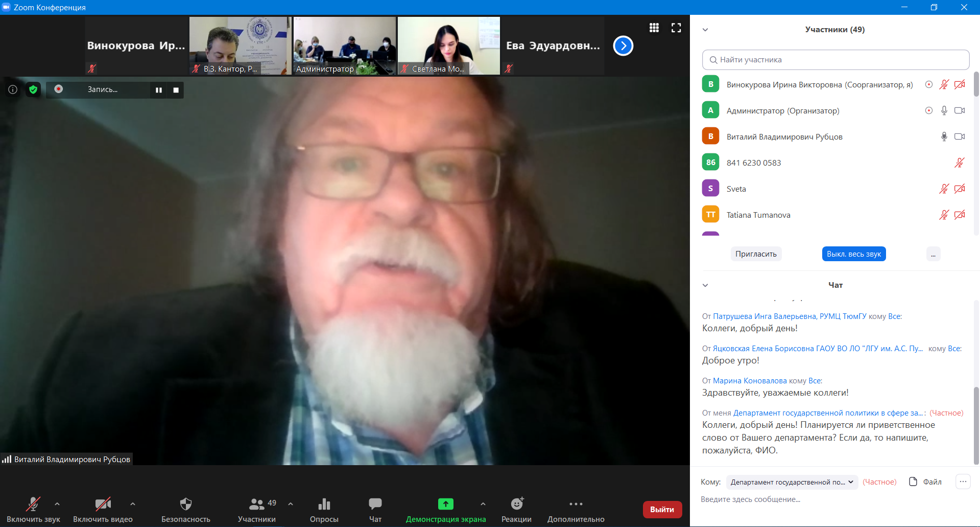980x527 pixels.
Task: Enter full screen mode
Action: (x=676, y=28)
